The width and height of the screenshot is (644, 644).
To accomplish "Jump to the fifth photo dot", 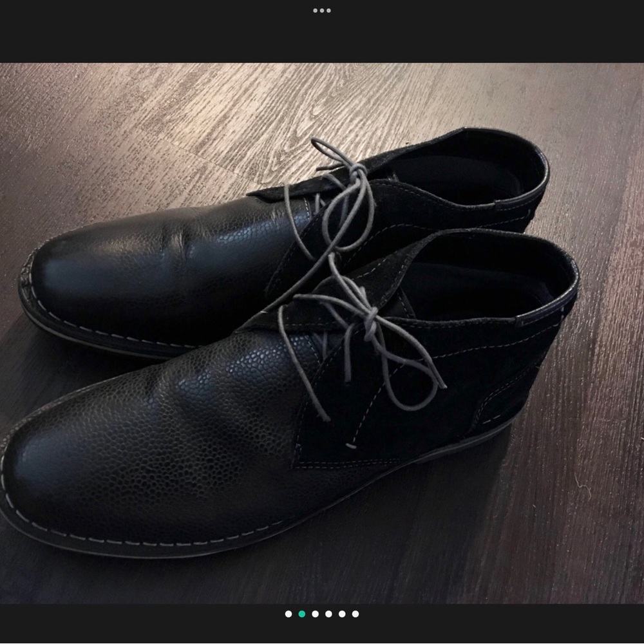I will (x=342, y=614).
